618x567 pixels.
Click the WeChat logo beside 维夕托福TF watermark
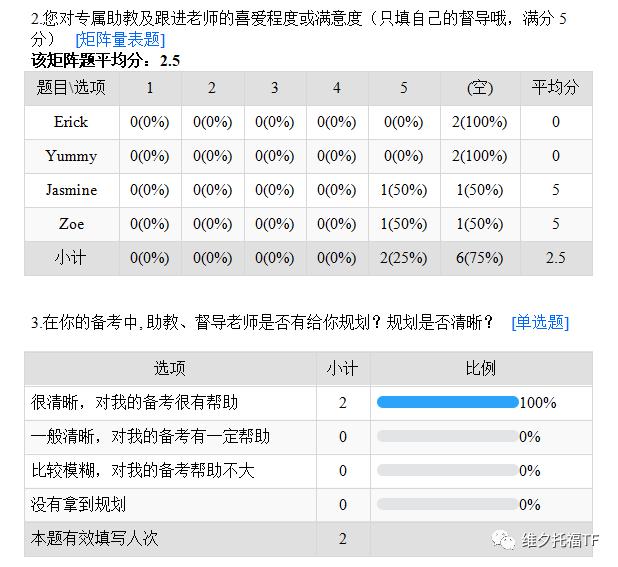pyautogui.click(x=503, y=540)
